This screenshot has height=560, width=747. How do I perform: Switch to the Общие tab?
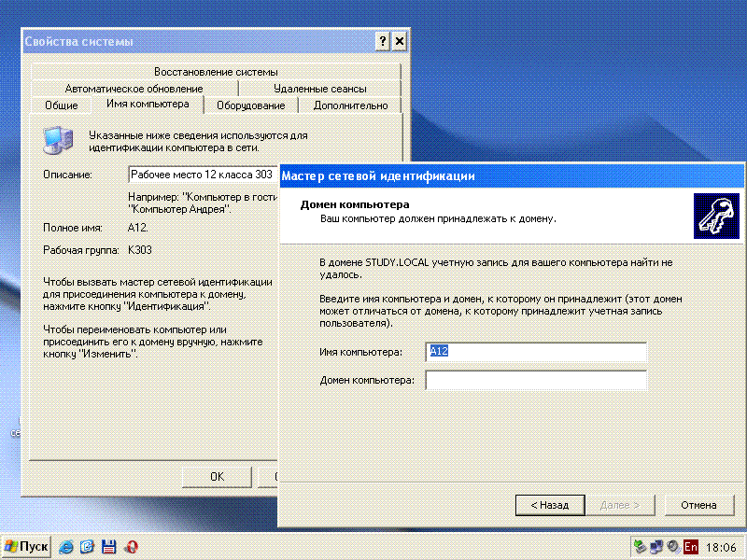61,105
